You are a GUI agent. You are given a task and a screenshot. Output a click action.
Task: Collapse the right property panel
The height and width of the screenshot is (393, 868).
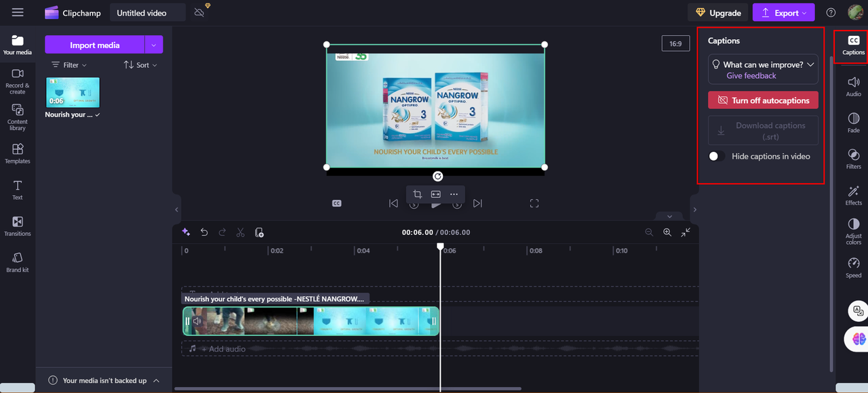(694, 209)
